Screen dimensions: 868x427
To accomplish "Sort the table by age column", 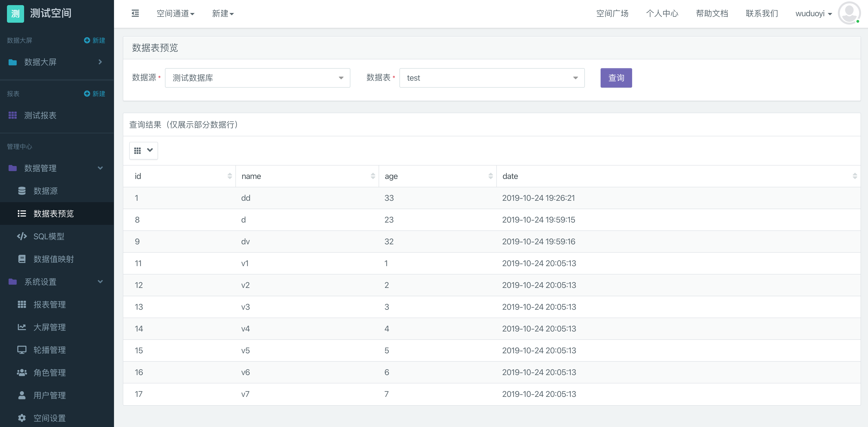I will pyautogui.click(x=491, y=176).
